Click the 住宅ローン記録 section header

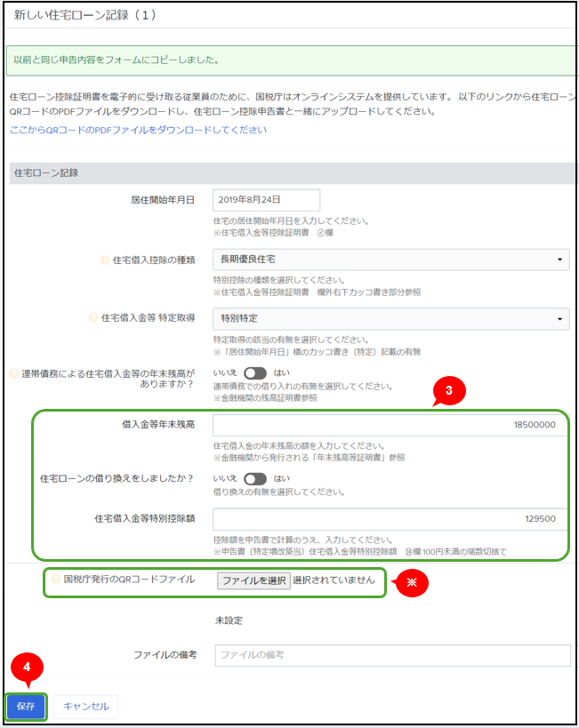coord(293,173)
